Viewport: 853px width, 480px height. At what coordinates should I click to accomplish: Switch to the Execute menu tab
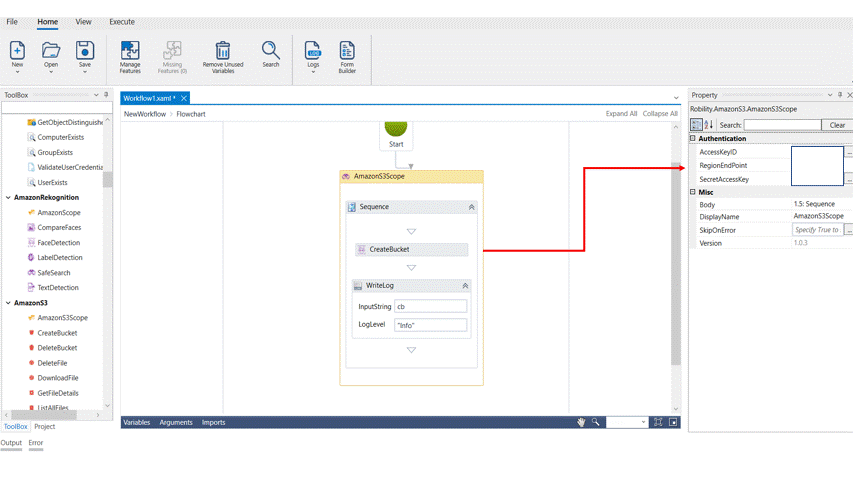point(122,21)
